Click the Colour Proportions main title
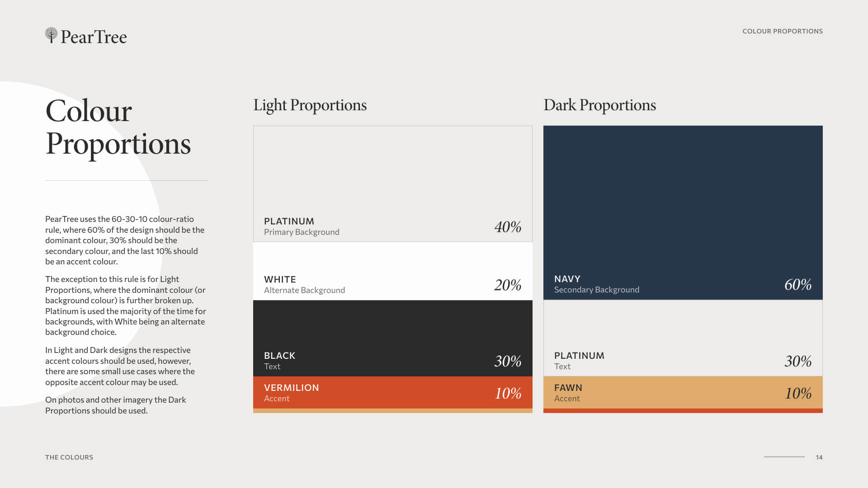This screenshot has width=868, height=488. point(118,127)
